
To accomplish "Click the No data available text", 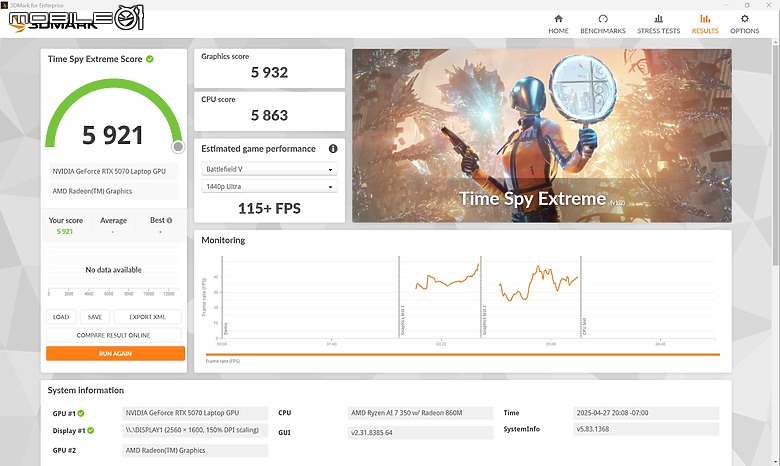I will [x=113, y=270].
